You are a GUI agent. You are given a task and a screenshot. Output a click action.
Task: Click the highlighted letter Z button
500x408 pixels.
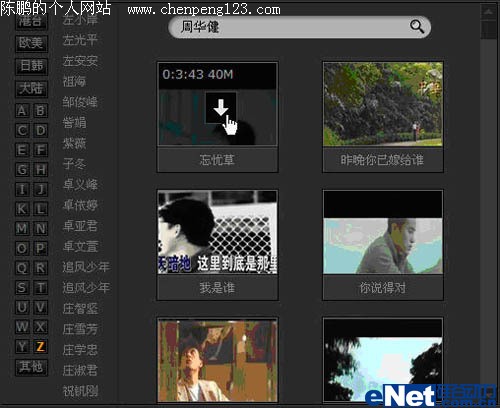tap(41, 346)
